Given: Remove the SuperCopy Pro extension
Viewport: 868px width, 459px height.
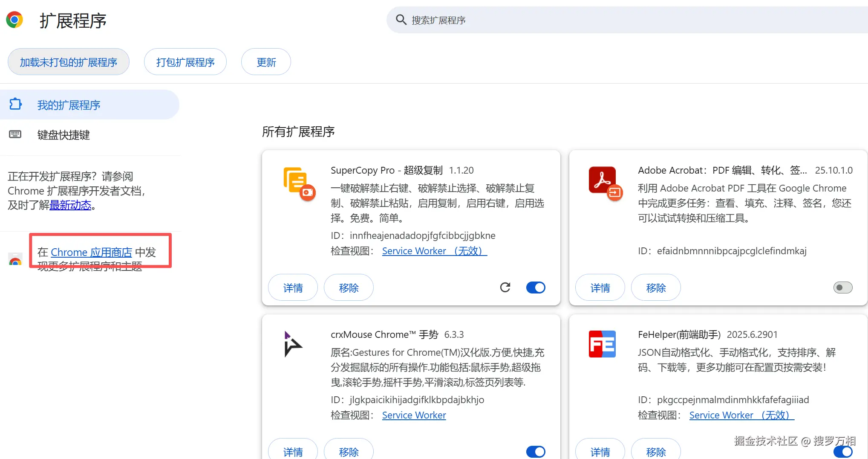Looking at the screenshot, I should pos(349,288).
